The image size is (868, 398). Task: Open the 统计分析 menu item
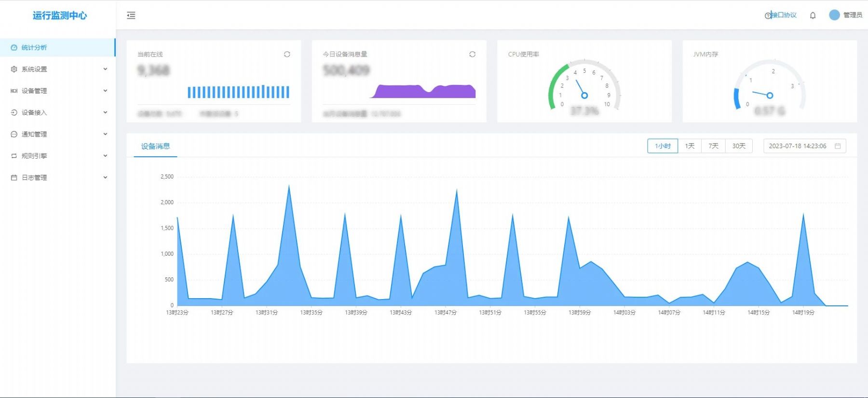34,47
